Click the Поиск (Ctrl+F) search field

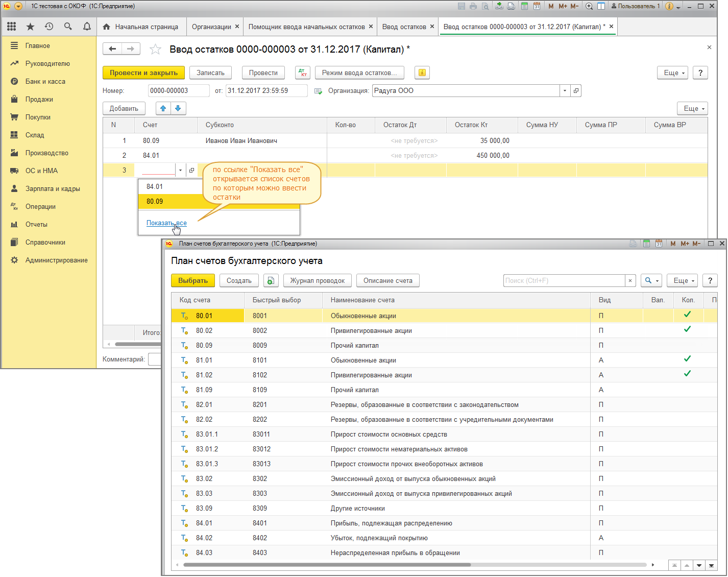(x=564, y=280)
